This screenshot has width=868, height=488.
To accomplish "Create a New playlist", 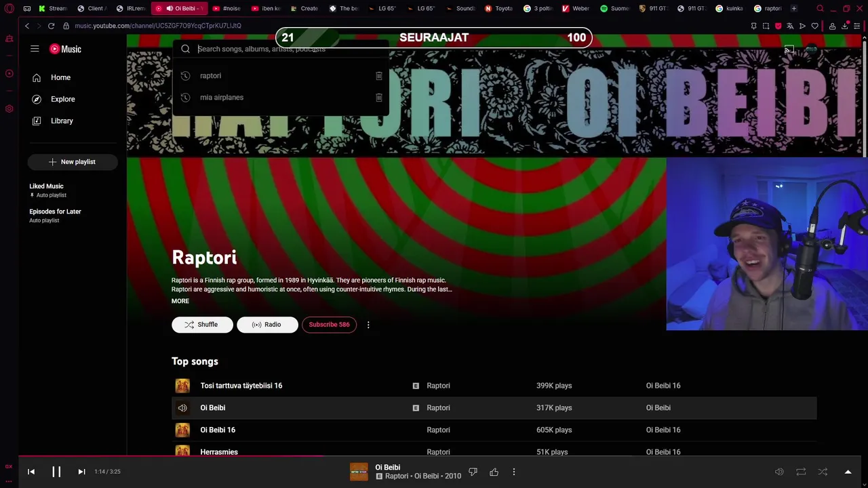I will 73,162.
